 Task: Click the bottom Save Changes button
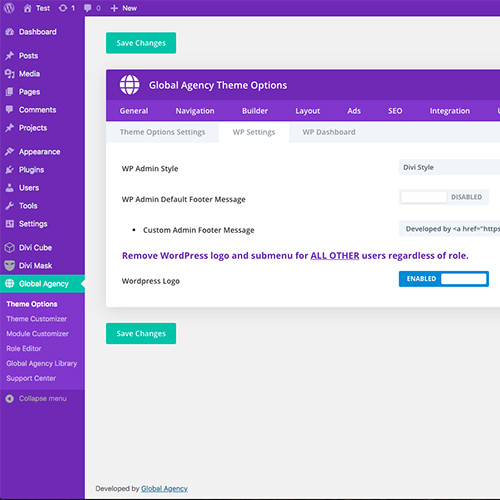141,333
